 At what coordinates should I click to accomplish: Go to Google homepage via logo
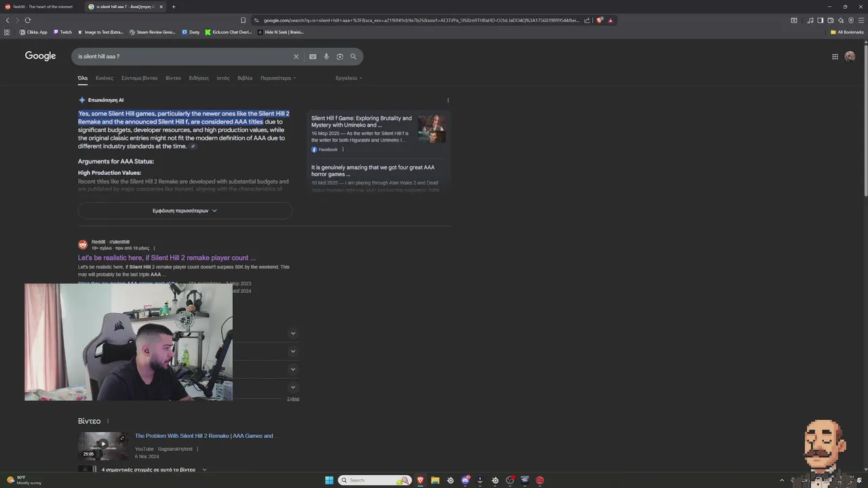(x=41, y=56)
